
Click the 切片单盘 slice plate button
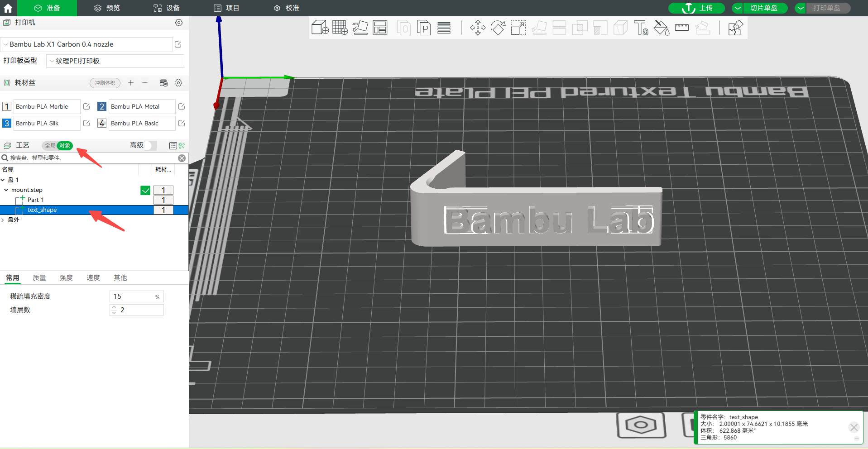pos(764,8)
